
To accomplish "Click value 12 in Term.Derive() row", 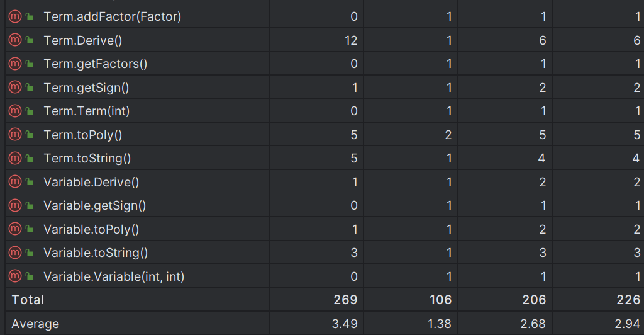I will coord(351,40).
